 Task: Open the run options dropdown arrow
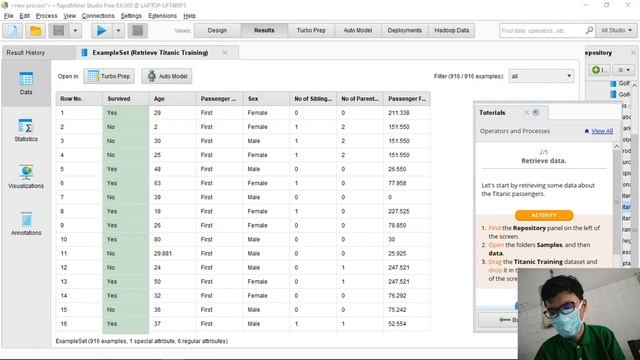118,31
